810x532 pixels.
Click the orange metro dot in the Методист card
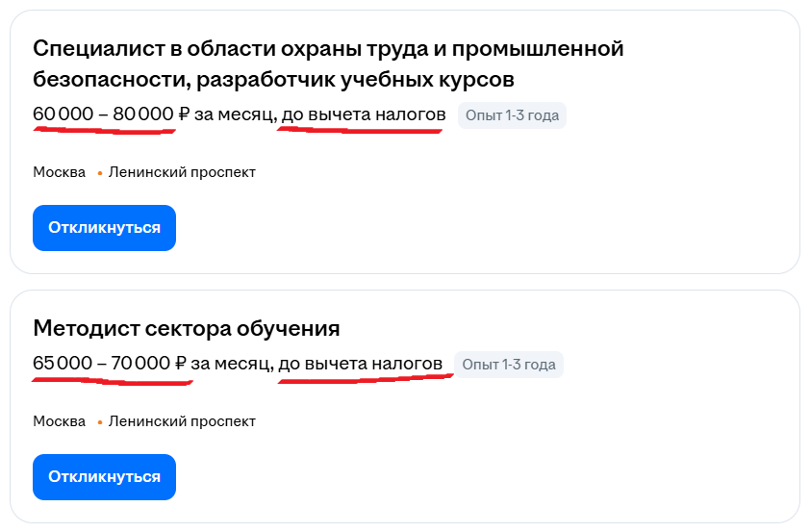pyautogui.click(x=99, y=422)
